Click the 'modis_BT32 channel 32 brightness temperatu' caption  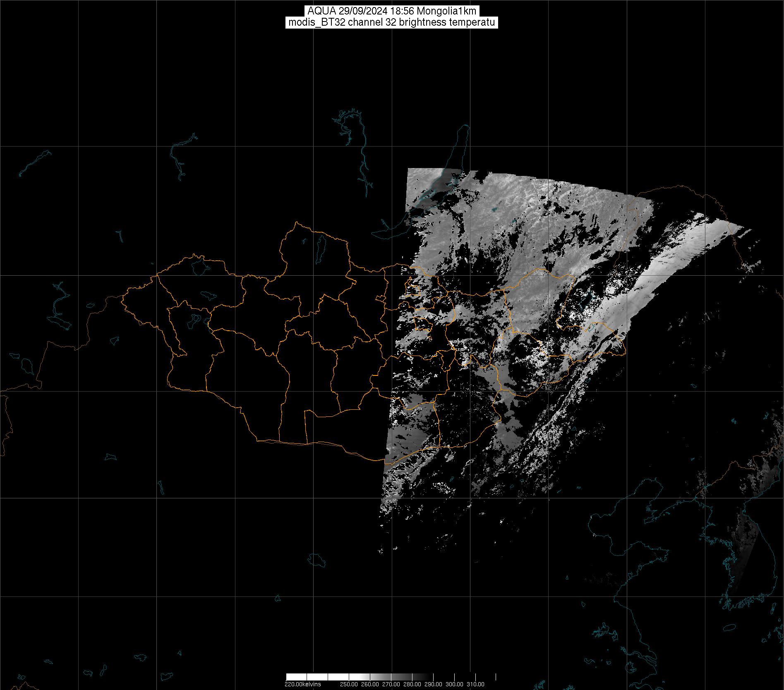coord(392,22)
